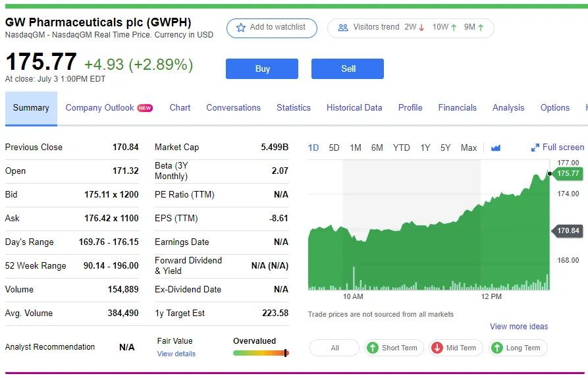
Task: Filter ideas by Mid Term
Action: (x=456, y=348)
